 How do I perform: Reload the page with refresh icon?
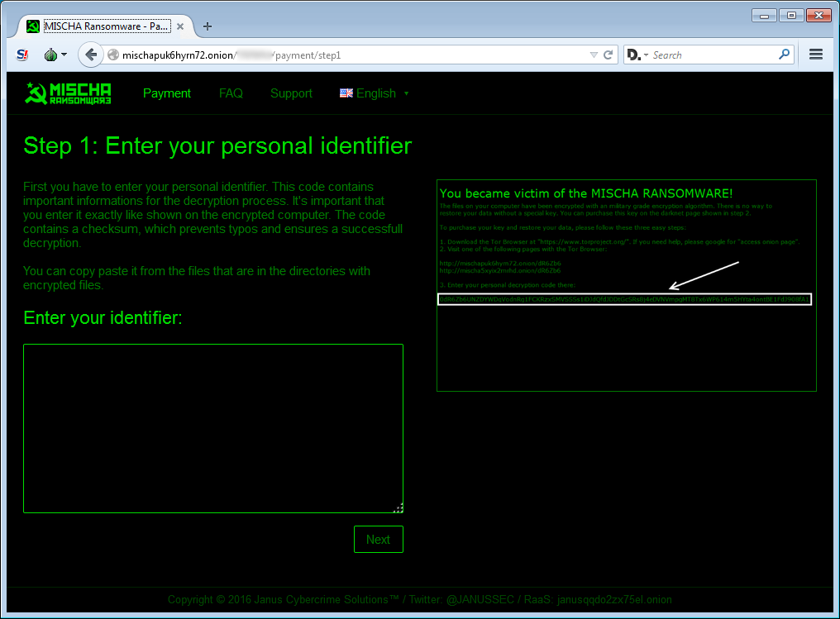click(608, 55)
